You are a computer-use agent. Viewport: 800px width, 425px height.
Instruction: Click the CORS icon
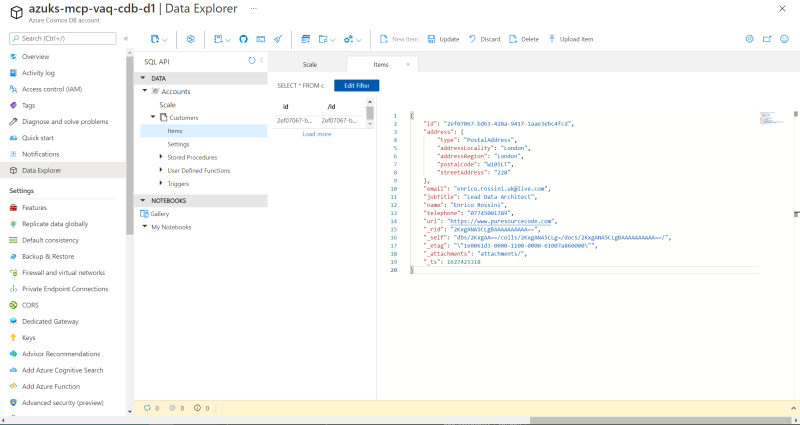(x=14, y=305)
